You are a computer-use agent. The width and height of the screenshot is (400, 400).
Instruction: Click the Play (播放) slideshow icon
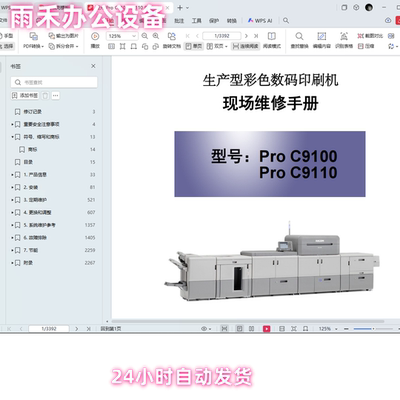pos(95,36)
